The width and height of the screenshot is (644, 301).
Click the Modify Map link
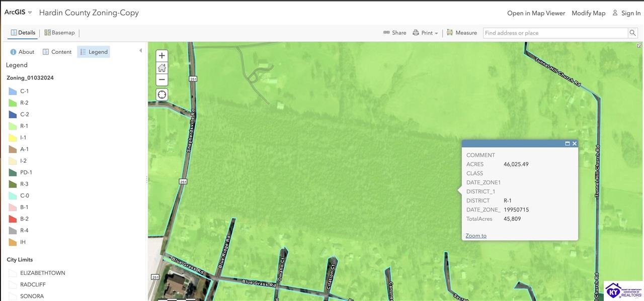tap(588, 13)
